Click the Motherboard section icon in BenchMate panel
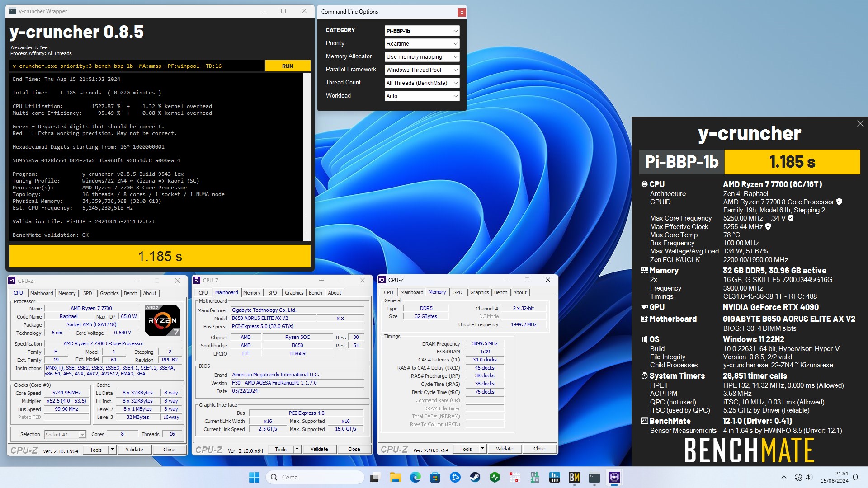 point(644,319)
